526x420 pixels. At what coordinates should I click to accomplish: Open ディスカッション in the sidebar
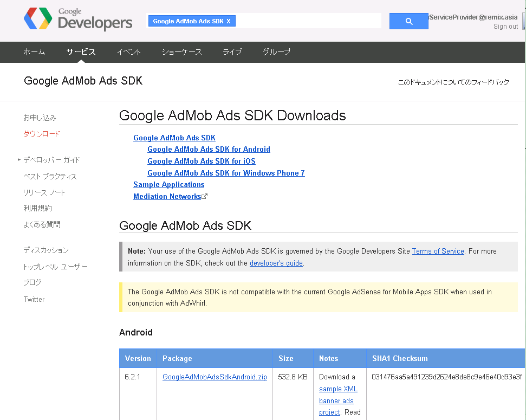(46, 250)
